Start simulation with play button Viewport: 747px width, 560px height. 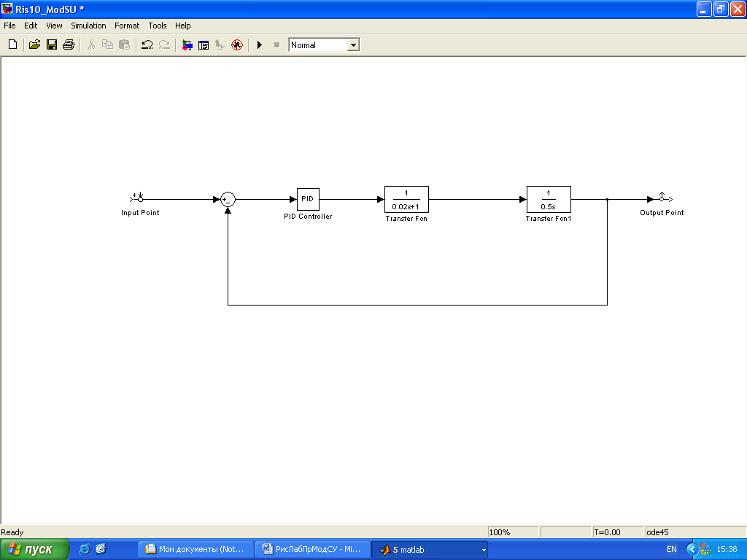pos(260,44)
